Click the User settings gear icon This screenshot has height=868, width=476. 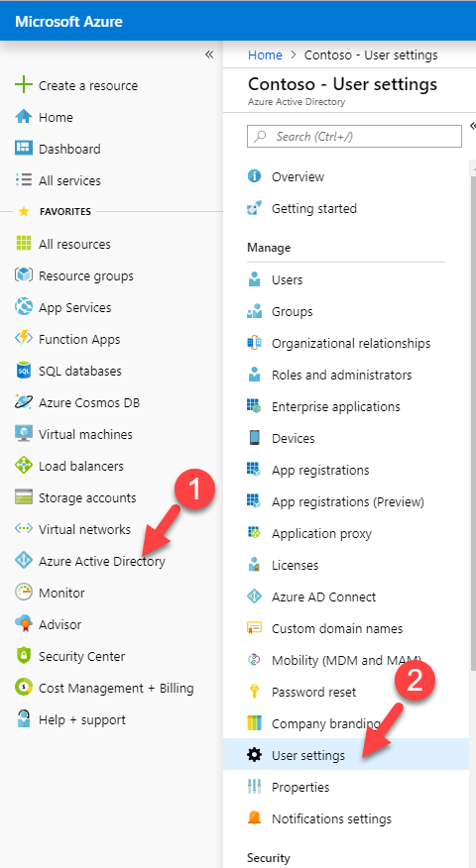pos(254,755)
